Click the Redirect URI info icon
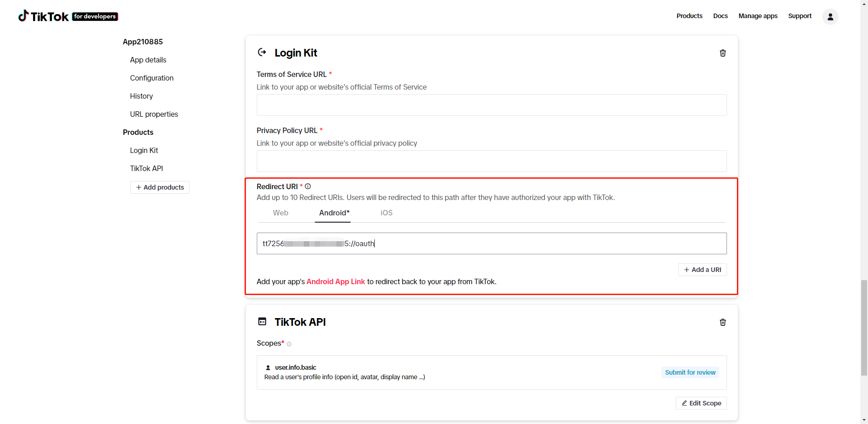The height and width of the screenshot is (424, 868). 308,186
